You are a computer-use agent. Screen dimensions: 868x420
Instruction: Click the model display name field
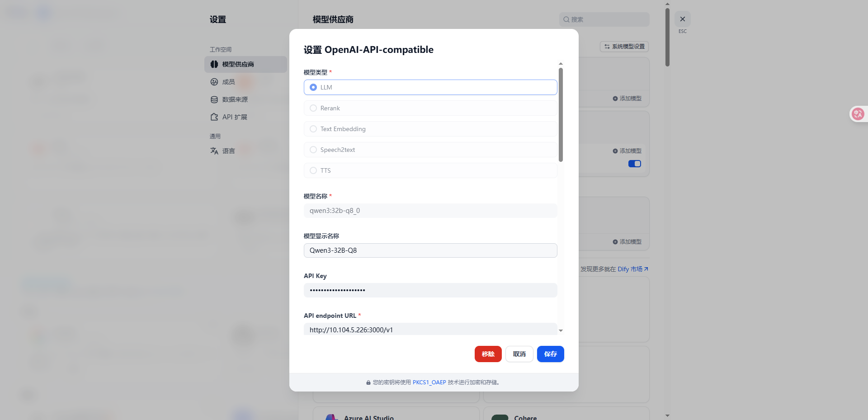430,250
